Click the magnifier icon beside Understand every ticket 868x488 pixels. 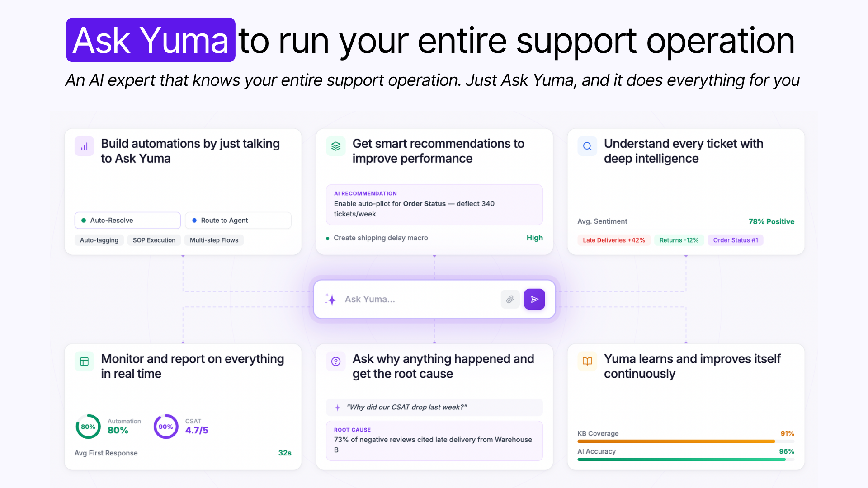[x=587, y=146]
